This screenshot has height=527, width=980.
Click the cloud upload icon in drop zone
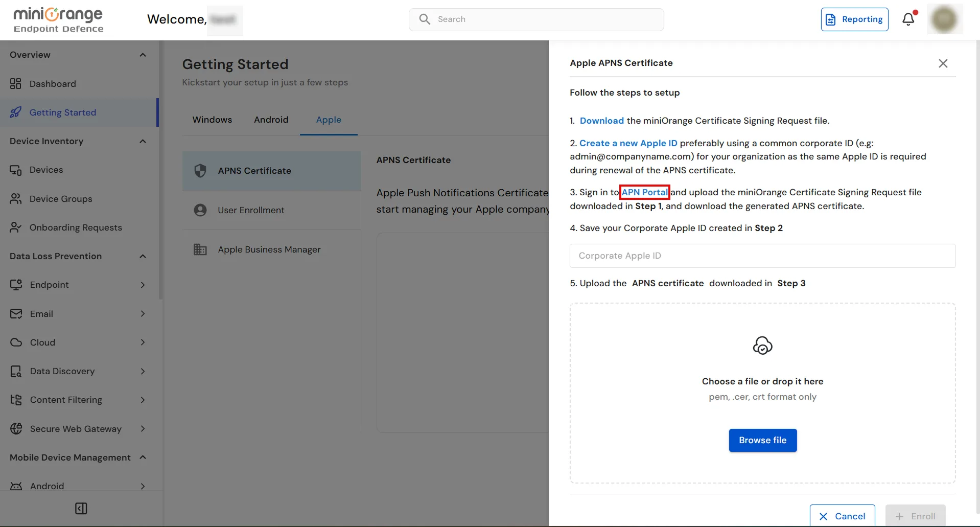click(762, 346)
